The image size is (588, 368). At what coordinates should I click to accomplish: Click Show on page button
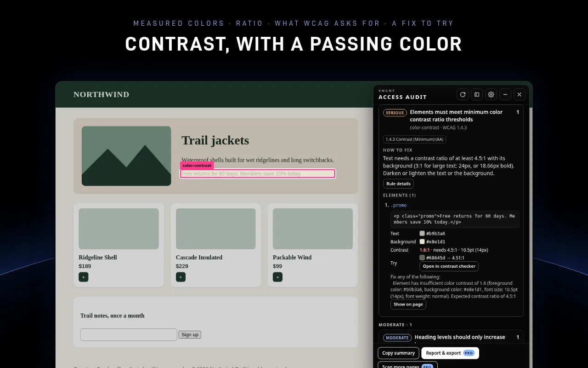tap(408, 305)
